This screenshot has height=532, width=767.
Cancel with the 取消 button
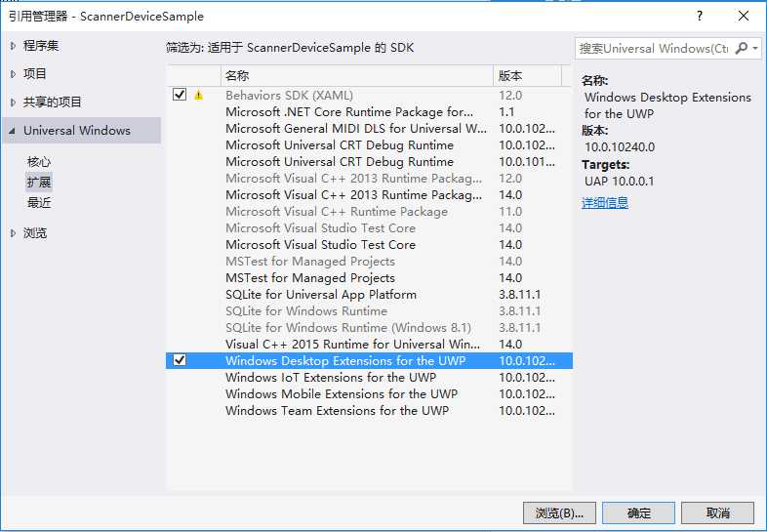pos(717,512)
